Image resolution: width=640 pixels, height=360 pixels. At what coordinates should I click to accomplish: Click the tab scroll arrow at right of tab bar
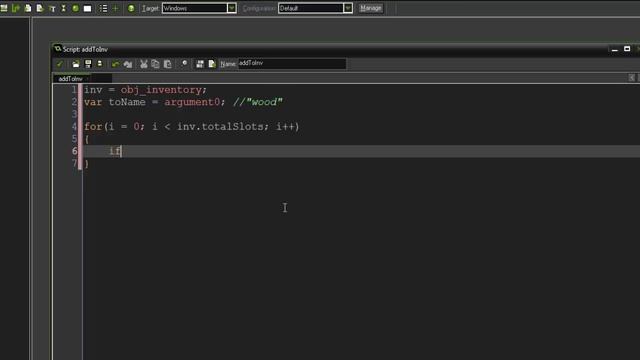click(x=631, y=78)
